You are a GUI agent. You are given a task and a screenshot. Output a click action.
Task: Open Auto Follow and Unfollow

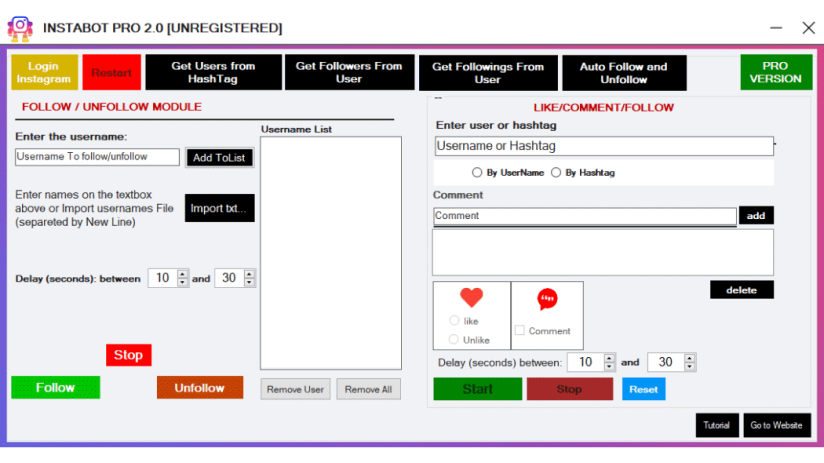[624, 73]
